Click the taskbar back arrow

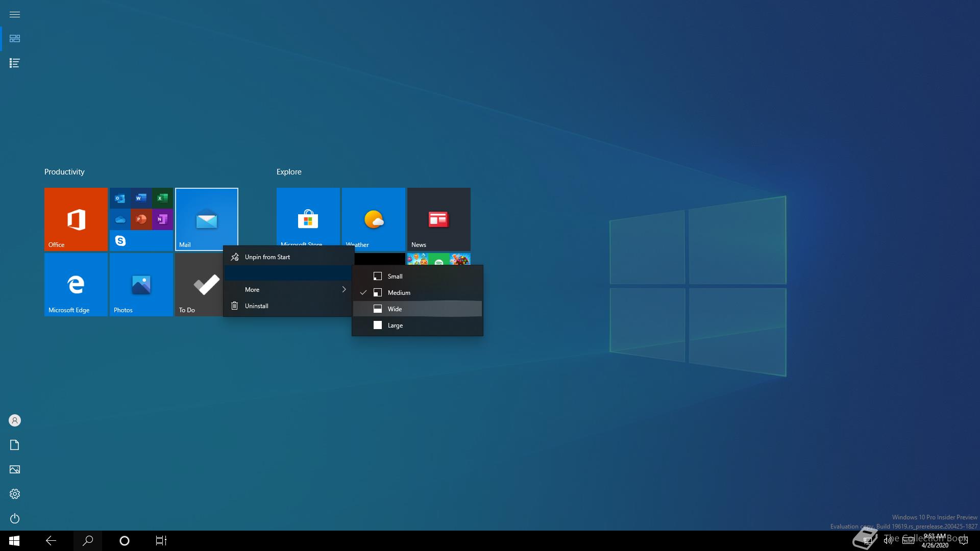click(x=51, y=541)
